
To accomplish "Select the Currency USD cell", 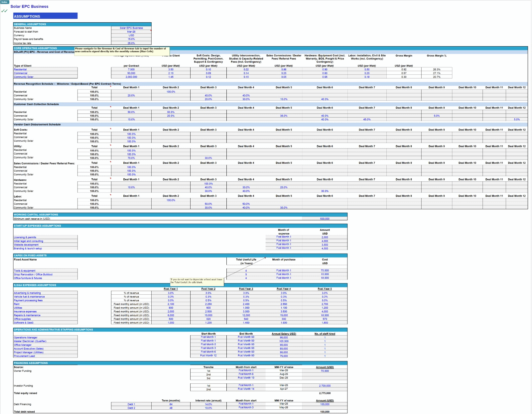I will pos(131,35).
